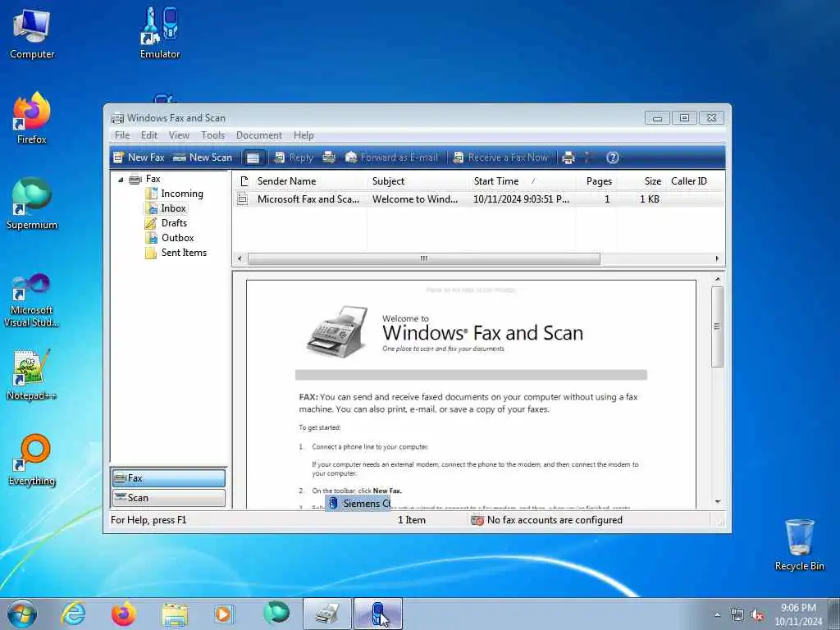Click the document icon column header
The width and height of the screenshot is (840, 630).
244,181
